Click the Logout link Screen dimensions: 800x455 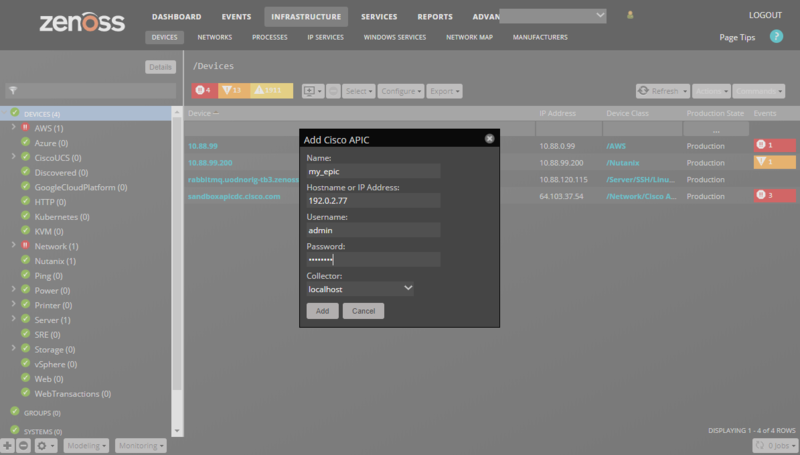765,15
